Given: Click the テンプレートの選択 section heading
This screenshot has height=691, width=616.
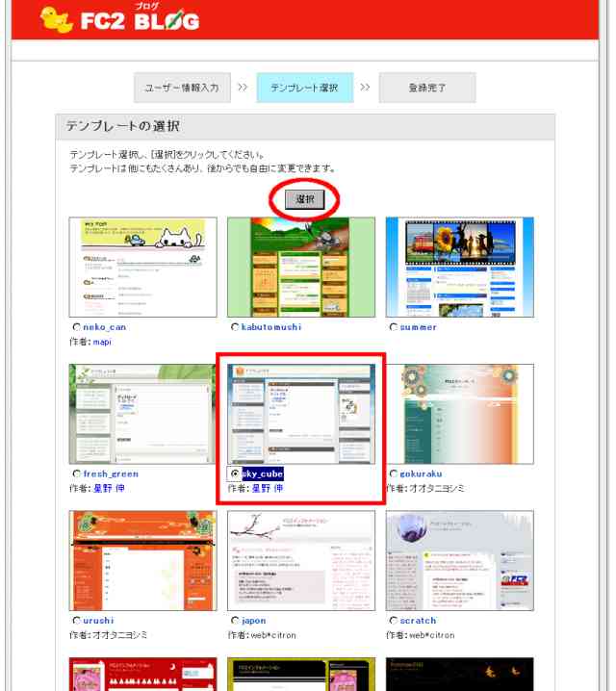Looking at the screenshot, I should click(123, 126).
